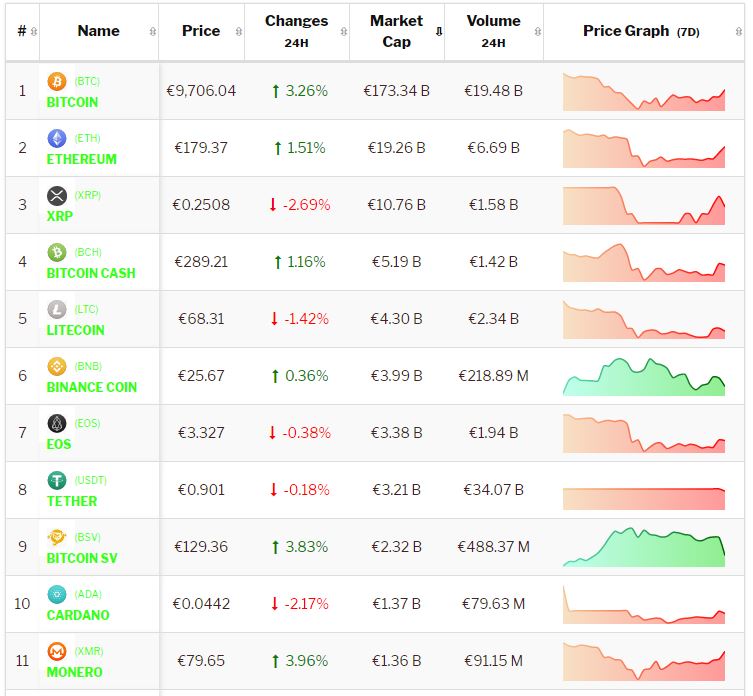Click the Ethereum diamond logo icon
Image resolution: width=753 pixels, height=696 pixels.
tap(57, 138)
